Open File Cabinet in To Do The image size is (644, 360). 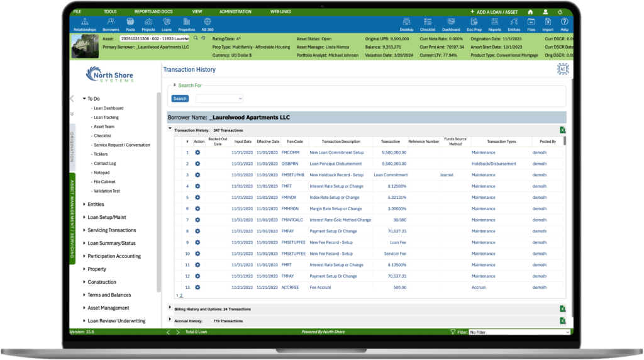pos(104,182)
